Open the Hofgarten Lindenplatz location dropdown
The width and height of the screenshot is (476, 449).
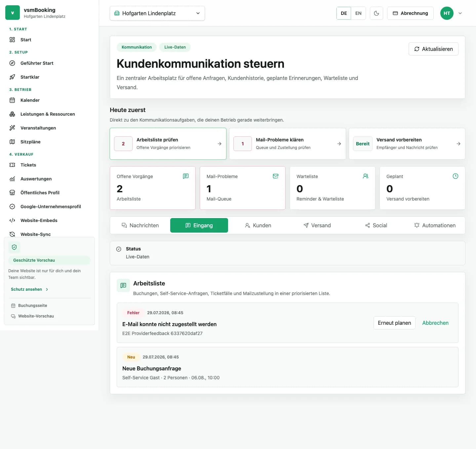(x=157, y=13)
